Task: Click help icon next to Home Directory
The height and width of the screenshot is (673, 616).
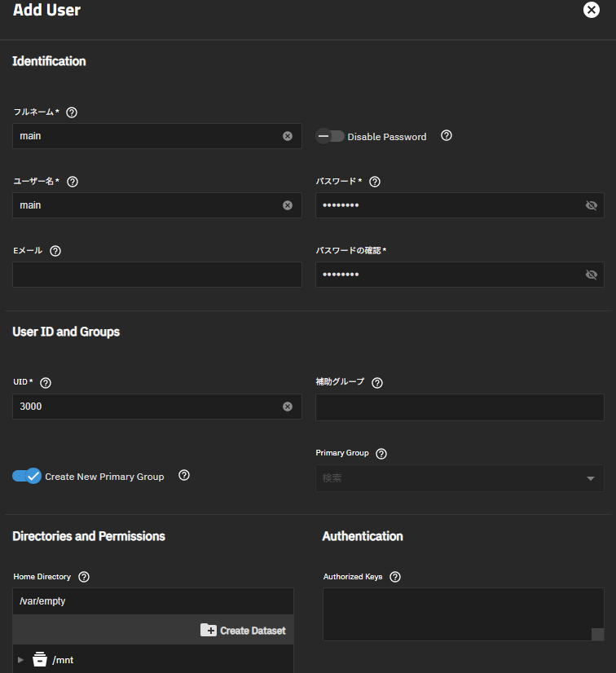Action: click(x=84, y=577)
